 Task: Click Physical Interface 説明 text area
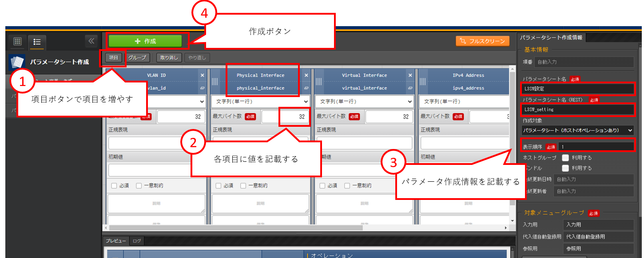click(260, 204)
